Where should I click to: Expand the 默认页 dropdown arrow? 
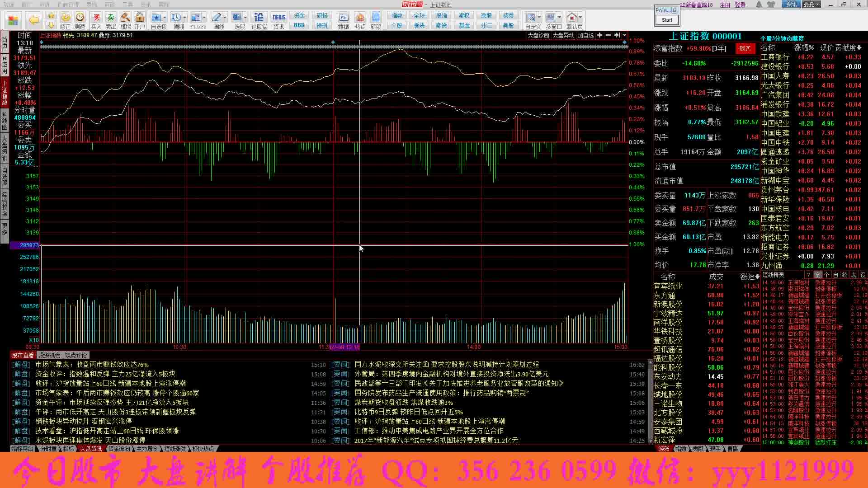pos(580,17)
